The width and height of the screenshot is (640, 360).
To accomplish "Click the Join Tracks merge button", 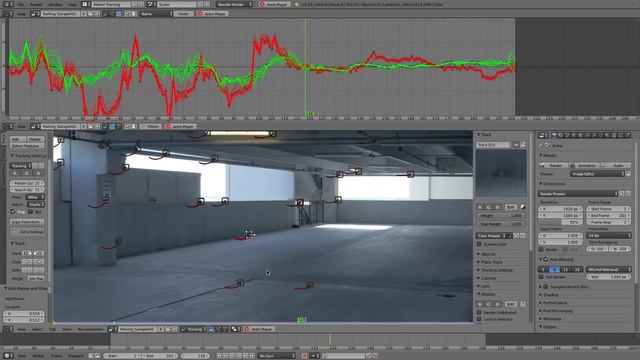I will click(x=36, y=278).
